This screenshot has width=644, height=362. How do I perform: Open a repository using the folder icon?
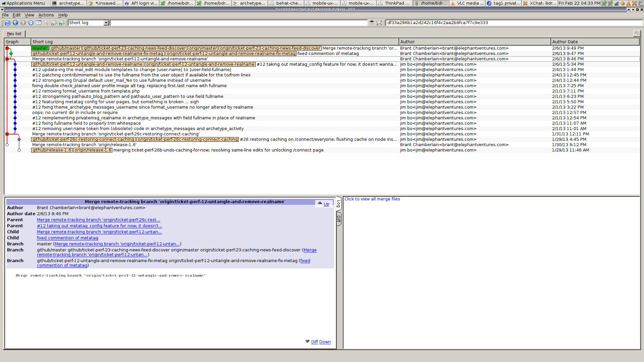(8, 23)
